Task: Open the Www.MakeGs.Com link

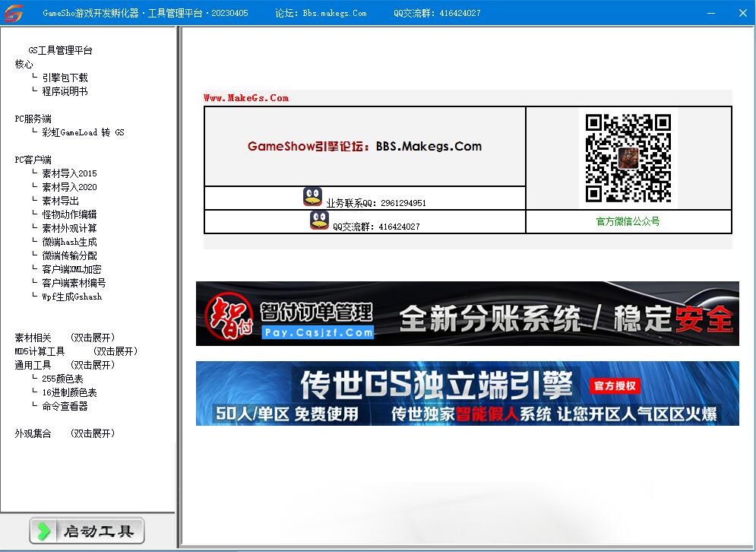Action: [x=246, y=98]
